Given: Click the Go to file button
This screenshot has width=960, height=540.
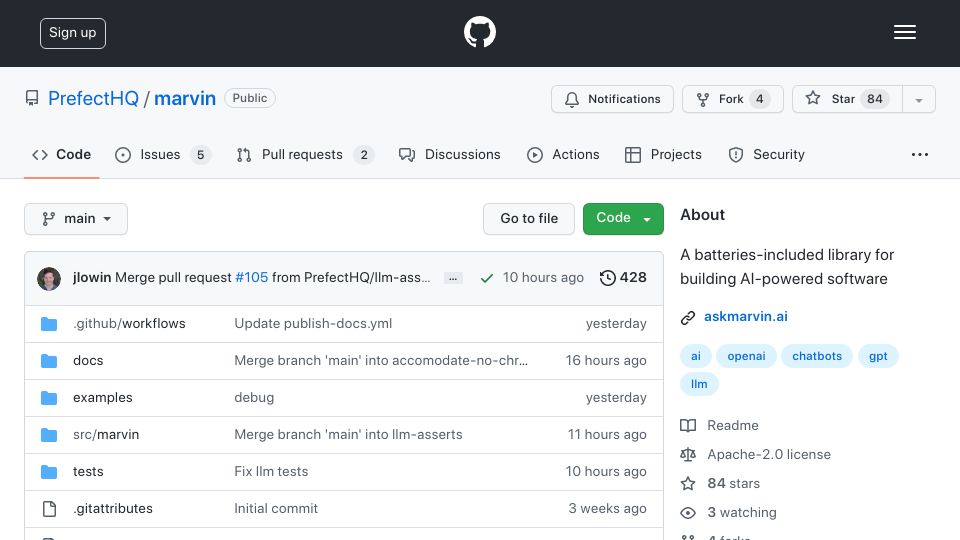Looking at the screenshot, I should click(529, 219).
